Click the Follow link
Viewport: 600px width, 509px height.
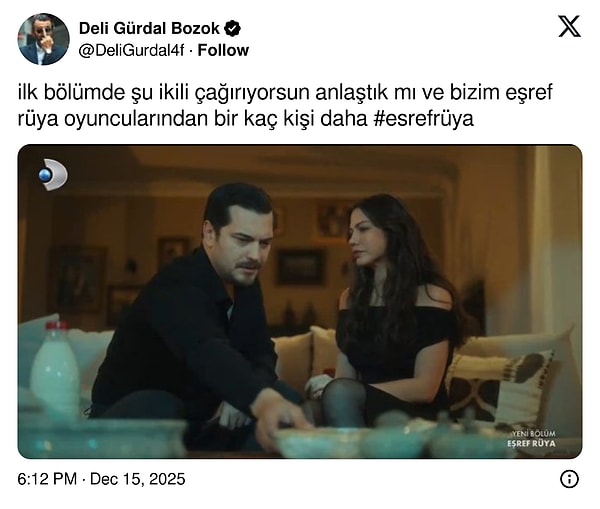tap(223, 51)
